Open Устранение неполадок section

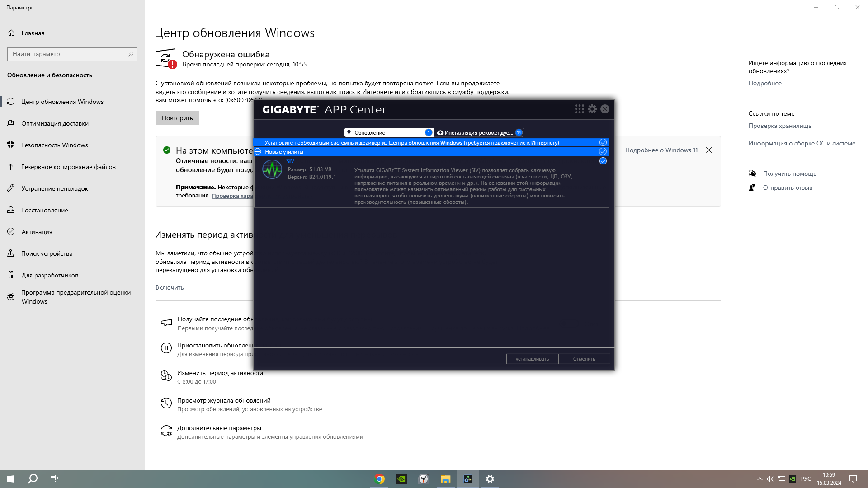pyautogui.click(x=72, y=188)
